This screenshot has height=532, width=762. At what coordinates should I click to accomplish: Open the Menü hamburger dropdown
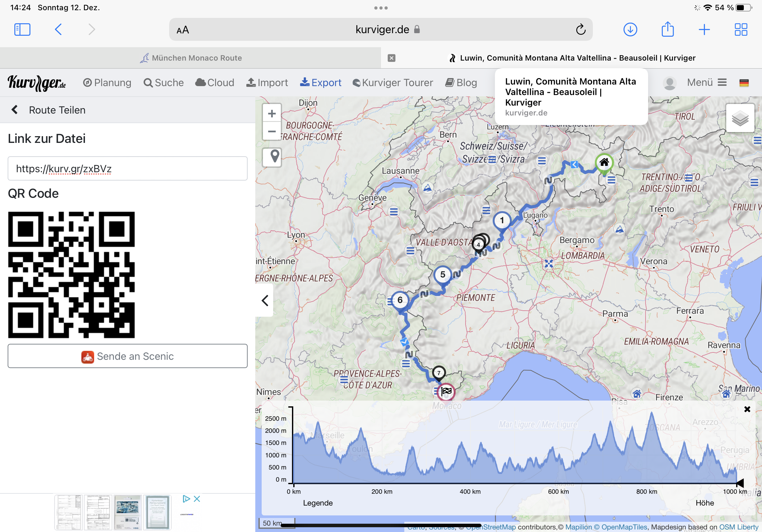tap(707, 82)
